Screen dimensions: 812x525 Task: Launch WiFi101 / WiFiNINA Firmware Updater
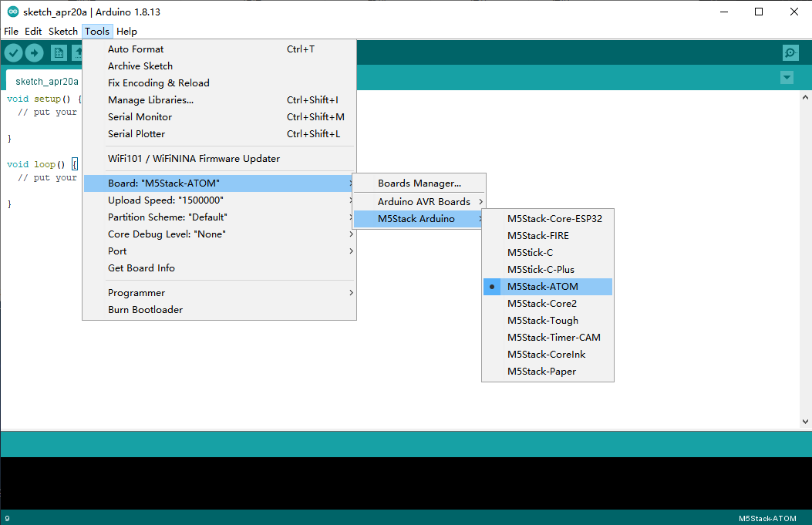coord(220,159)
